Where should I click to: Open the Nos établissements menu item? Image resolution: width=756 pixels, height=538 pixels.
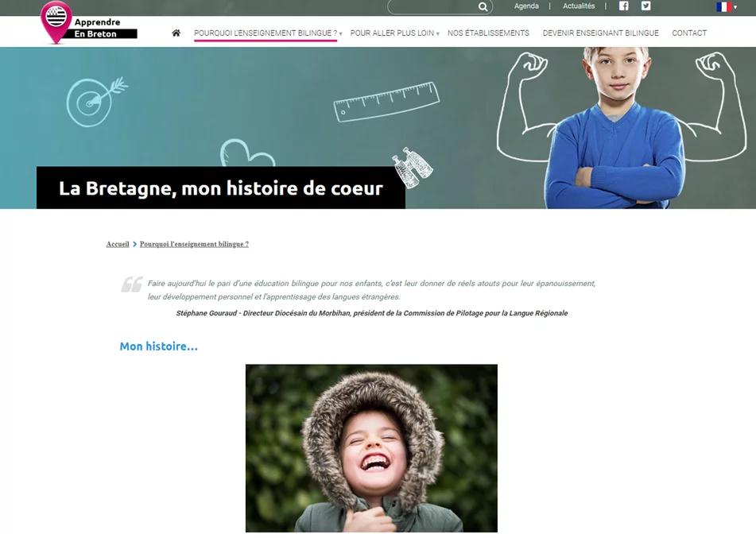(488, 33)
